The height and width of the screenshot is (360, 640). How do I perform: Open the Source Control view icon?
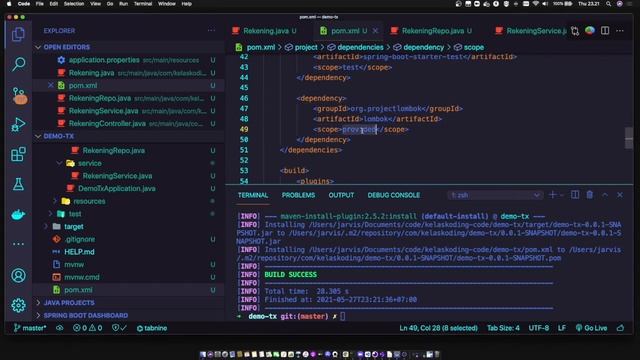[19, 96]
